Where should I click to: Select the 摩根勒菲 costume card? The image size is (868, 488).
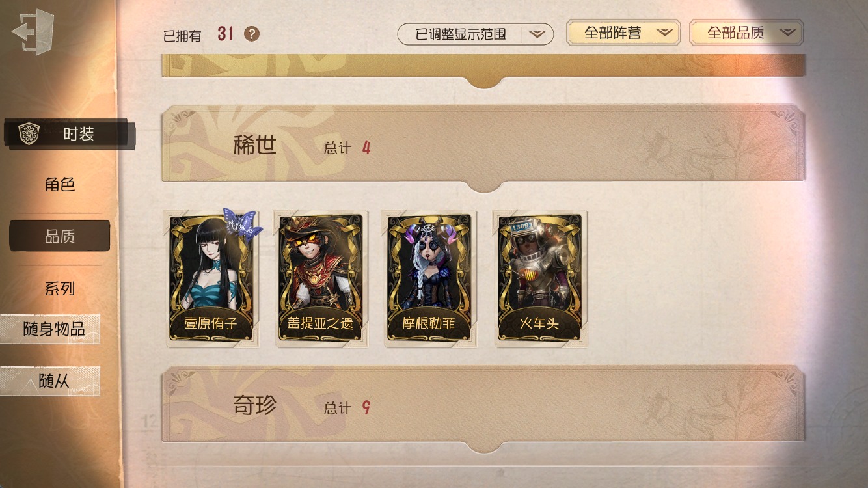pos(429,278)
